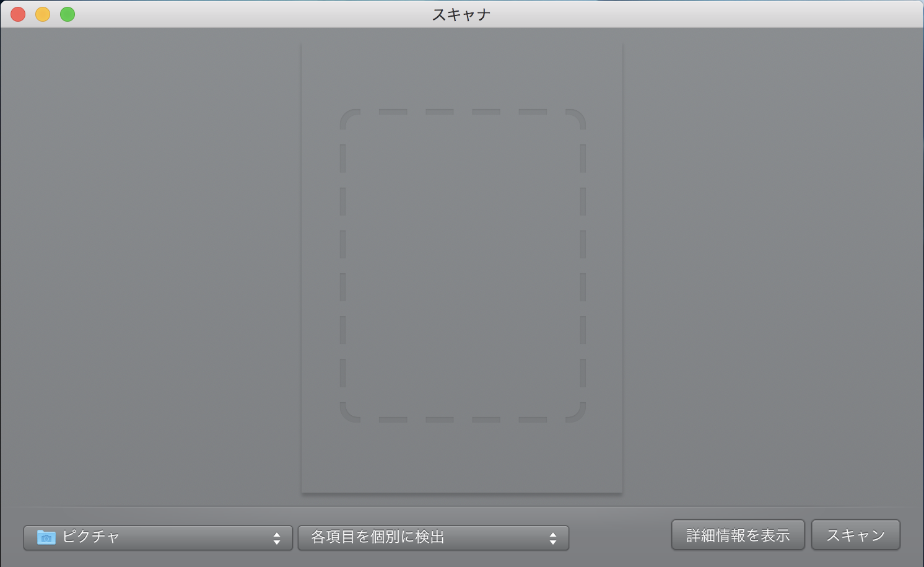Close the スキャナ window
This screenshot has height=567, width=924.
tap(18, 14)
